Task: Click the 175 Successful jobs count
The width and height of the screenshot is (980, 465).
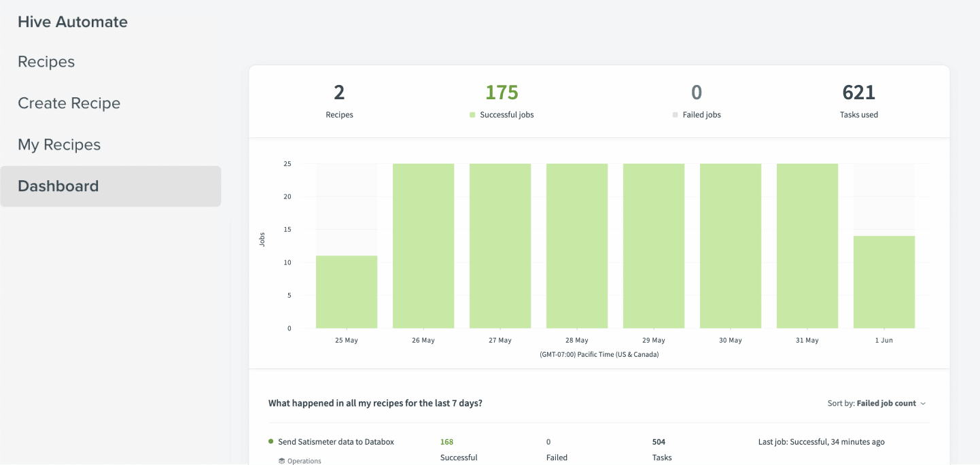Action: 502,92
